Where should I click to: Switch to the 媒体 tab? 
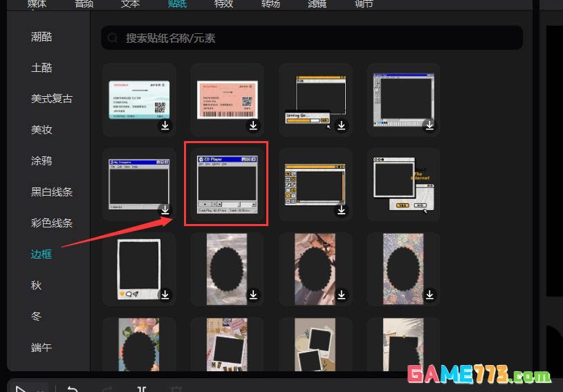tap(37, 4)
